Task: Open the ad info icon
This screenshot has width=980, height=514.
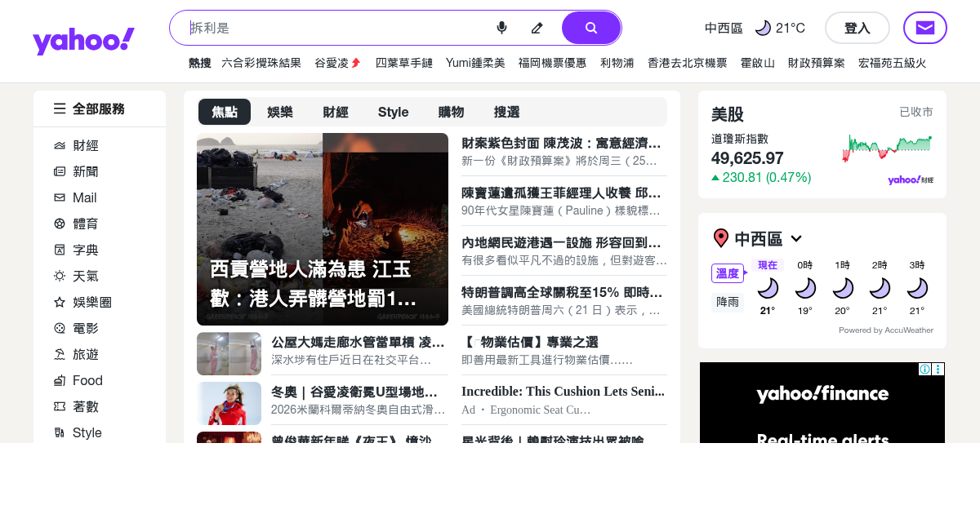Action: point(924,369)
